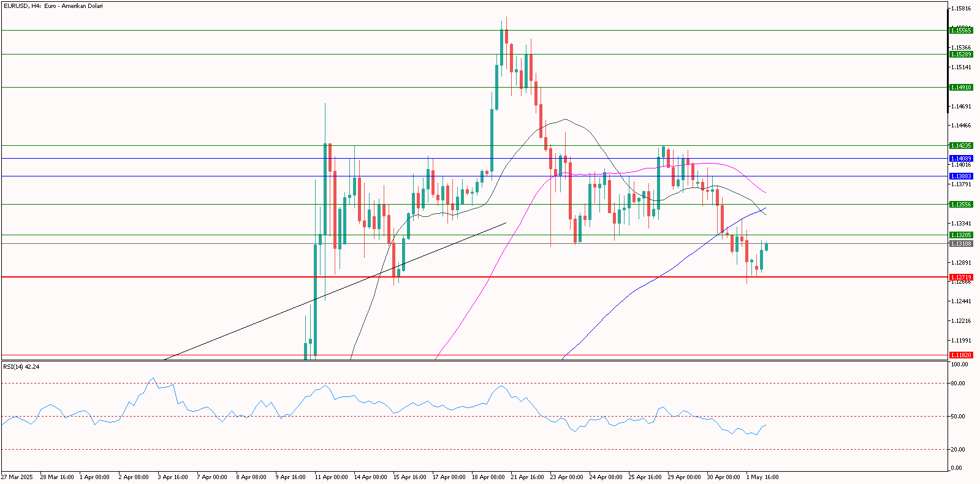Click the 25 Apr 16:00 time label
Screen dimensions: 980x484
point(645,477)
